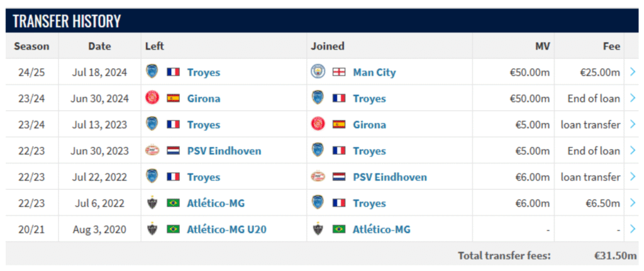644x271 pixels.
Task: Click the MV column header
Action: click(542, 46)
